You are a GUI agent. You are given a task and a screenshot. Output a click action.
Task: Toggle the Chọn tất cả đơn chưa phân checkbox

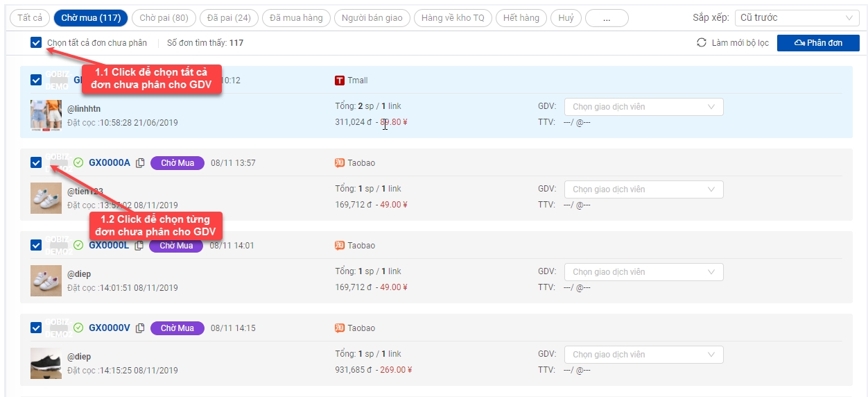36,43
